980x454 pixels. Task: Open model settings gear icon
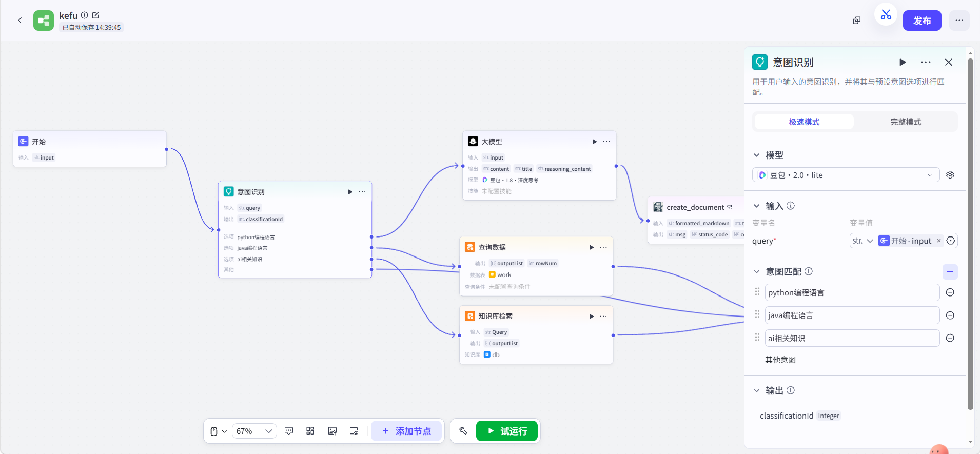coord(950,175)
